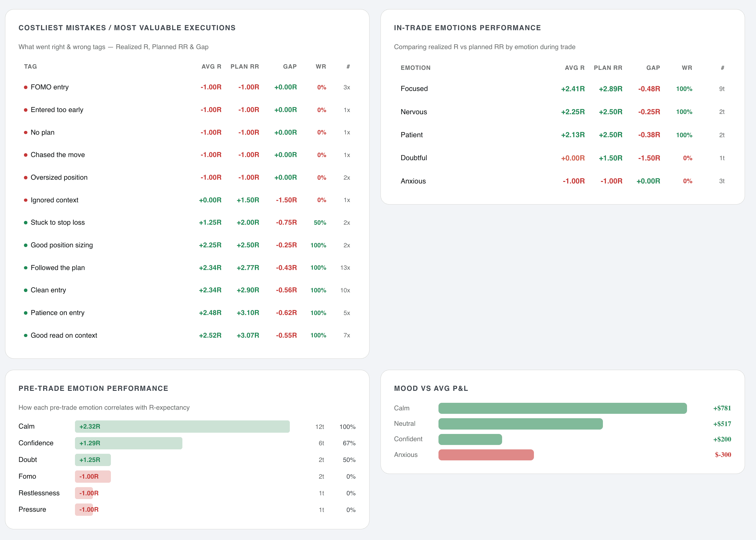Click the red dot beside FOMO entry tag

tap(26, 87)
